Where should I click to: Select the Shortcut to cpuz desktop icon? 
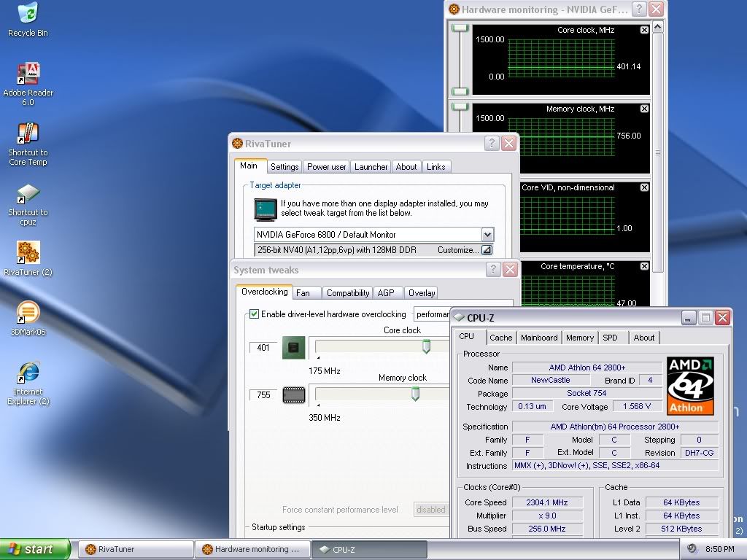tap(28, 195)
